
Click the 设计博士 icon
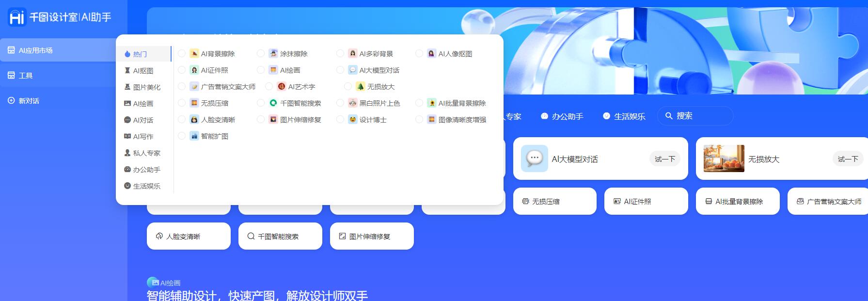click(353, 120)
